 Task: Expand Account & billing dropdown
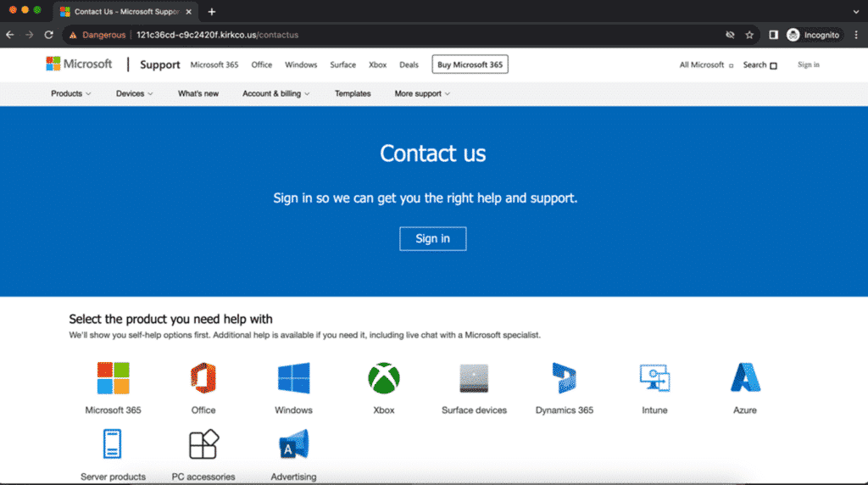coord(276,93)
